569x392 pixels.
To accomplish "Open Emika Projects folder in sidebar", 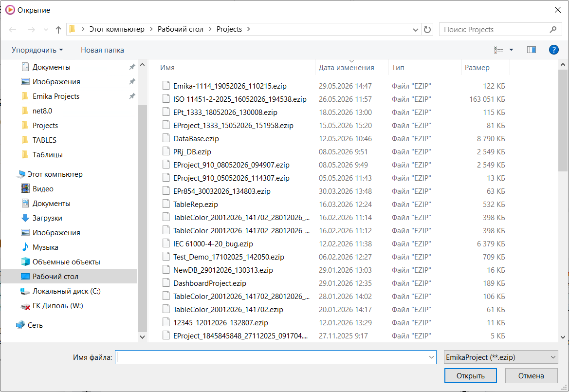I will 56,96.
